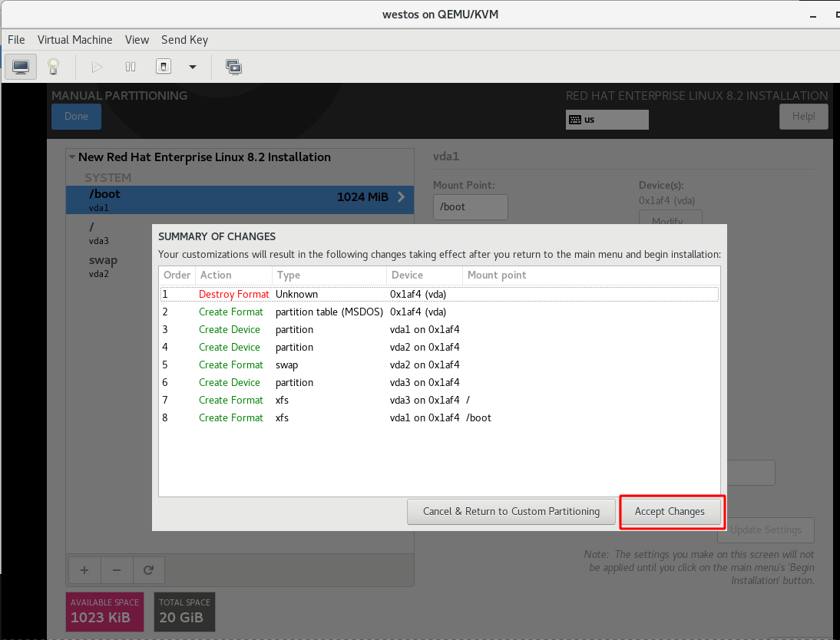Minimize the westos QEMU/KVM window
The height and width of the screenshot is (640, 840).
click(813, 15)
